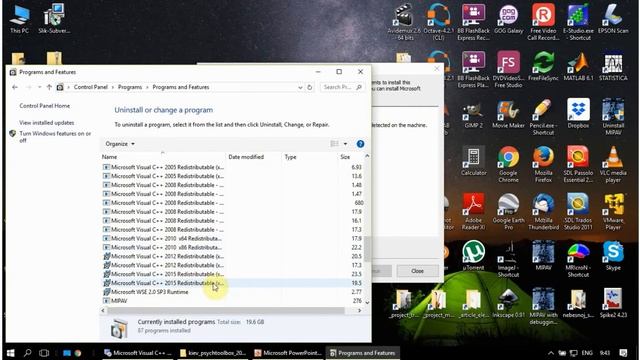The image size is (640, 360).
Task: Open Task View on taskbar
Action: [x=44, y=353]
